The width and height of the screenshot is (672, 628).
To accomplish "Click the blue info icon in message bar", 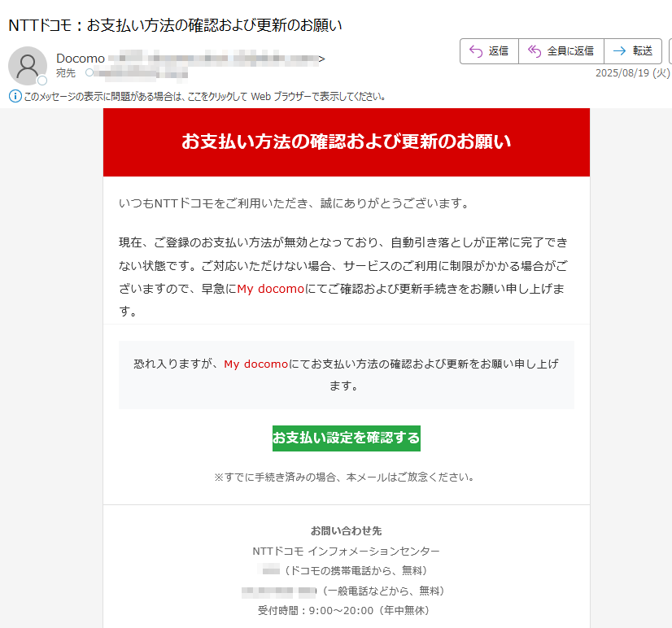I will (x=15, y=96).
